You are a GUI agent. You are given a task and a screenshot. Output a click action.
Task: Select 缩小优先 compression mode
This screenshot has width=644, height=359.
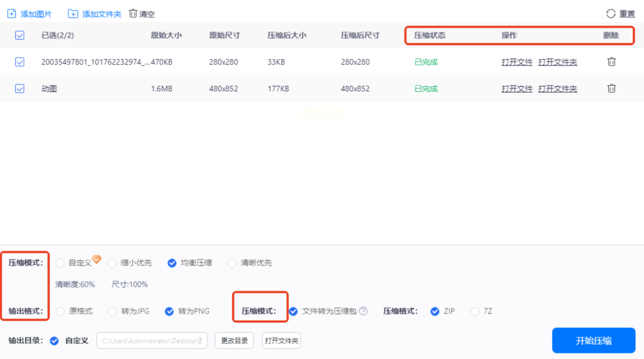112,263
